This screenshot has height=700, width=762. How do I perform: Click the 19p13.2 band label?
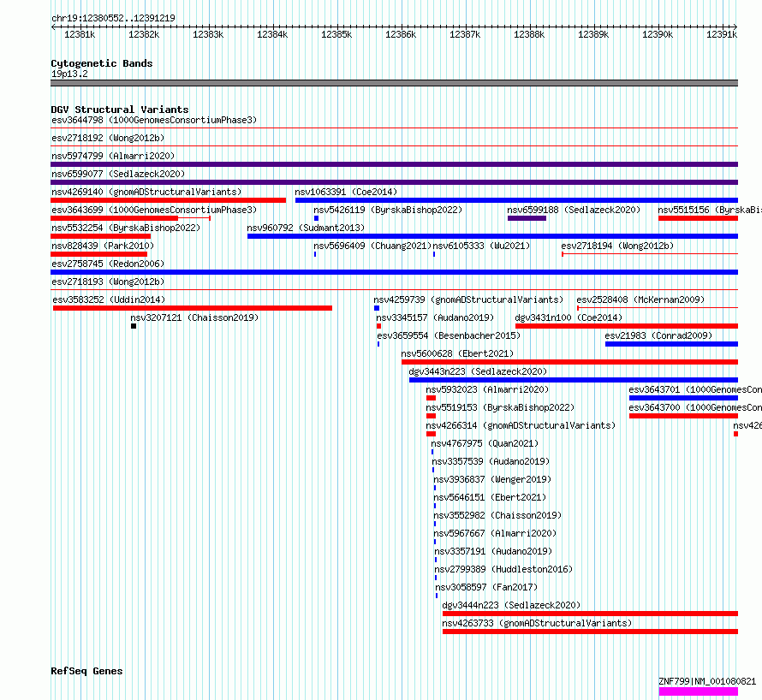[x=69, y=74]
